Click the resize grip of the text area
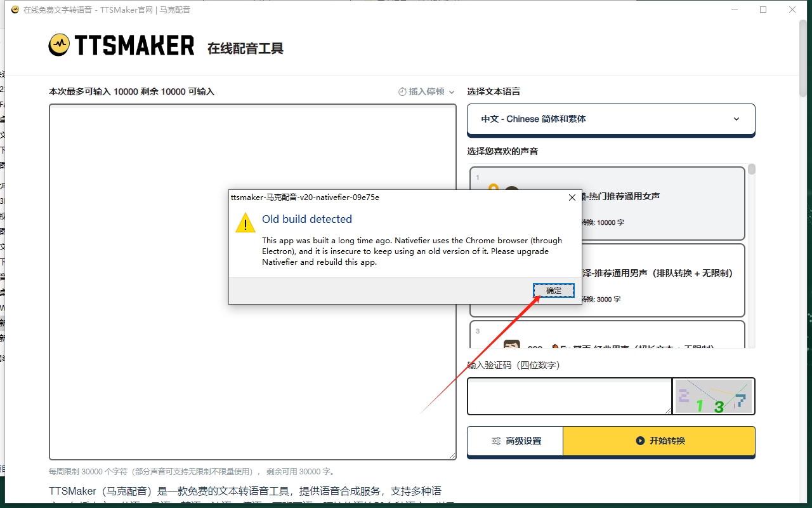 (452, 456)
